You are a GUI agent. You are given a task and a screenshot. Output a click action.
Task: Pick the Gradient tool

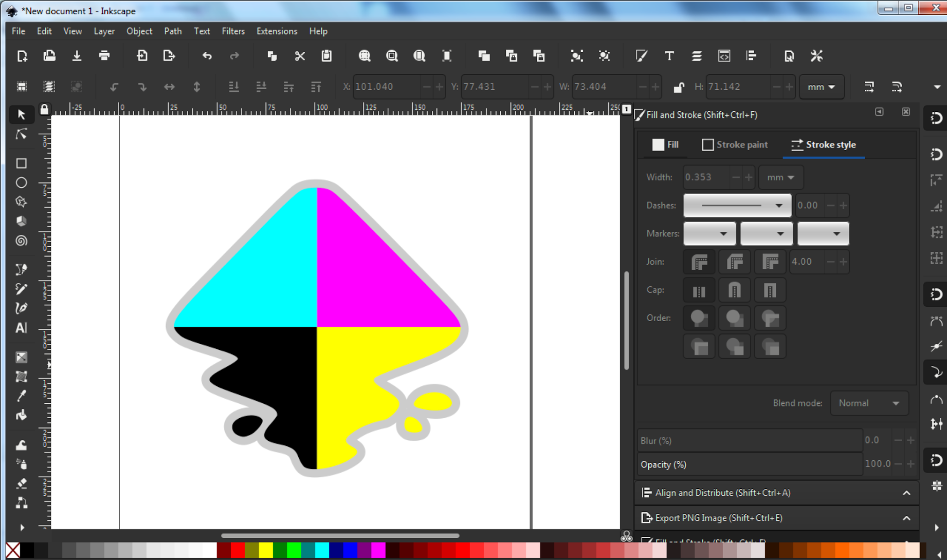coord(21,357)
